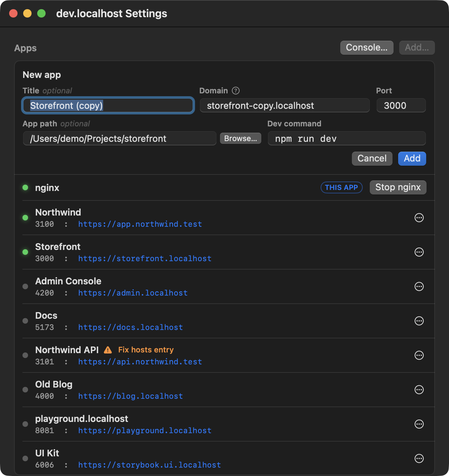The width and height of the screenshot is (449, 476).
Task: Confirm adding the new app with Add
Action: pos(412,159)
